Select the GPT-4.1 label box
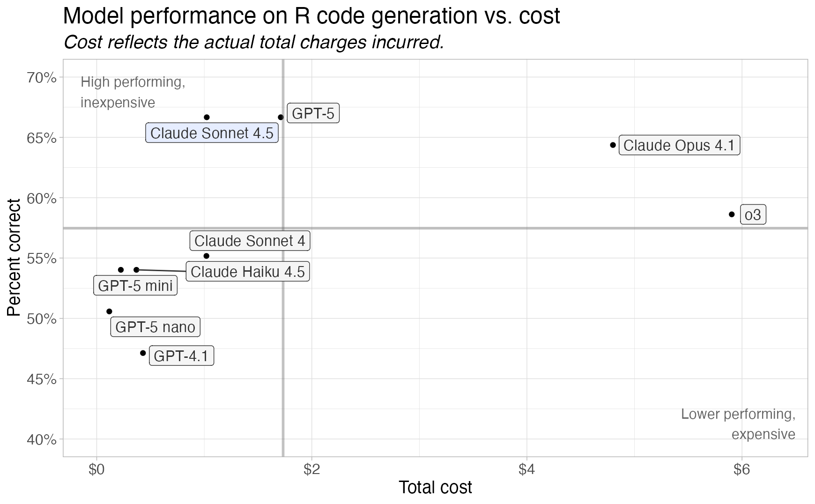The image size is (815, 504). [x=181, y=356]
